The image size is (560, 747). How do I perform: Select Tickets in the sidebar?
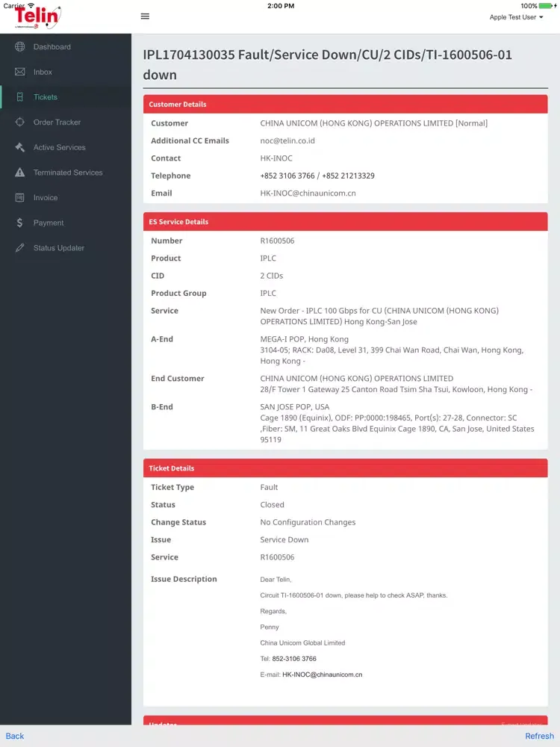coord(66,97)
